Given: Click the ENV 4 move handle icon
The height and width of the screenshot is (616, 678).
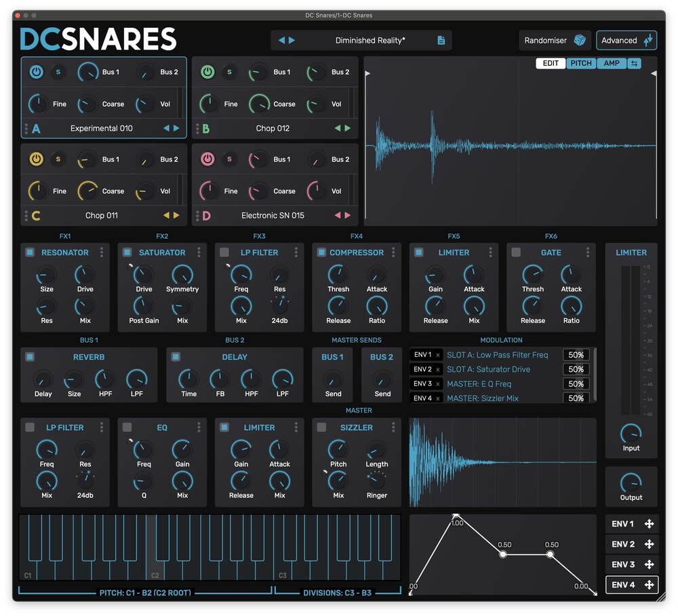Looking at the screenshot, I should click(x=649, y=585).
